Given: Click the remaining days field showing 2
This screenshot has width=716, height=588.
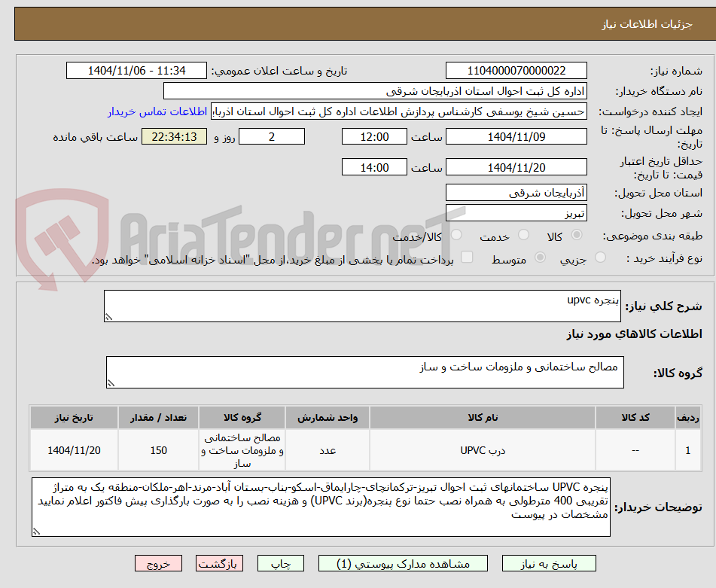Looking at the screenshot, I should point(272,136).
